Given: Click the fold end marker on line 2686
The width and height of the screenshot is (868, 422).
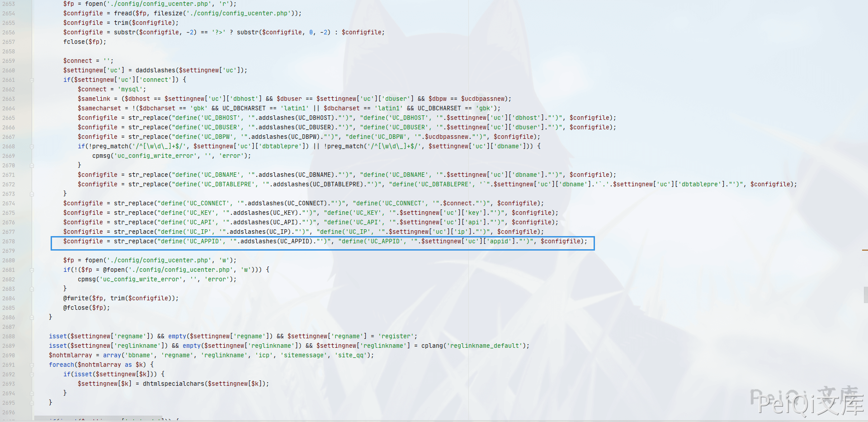Looking at the screenshot, I should point(32,318).
